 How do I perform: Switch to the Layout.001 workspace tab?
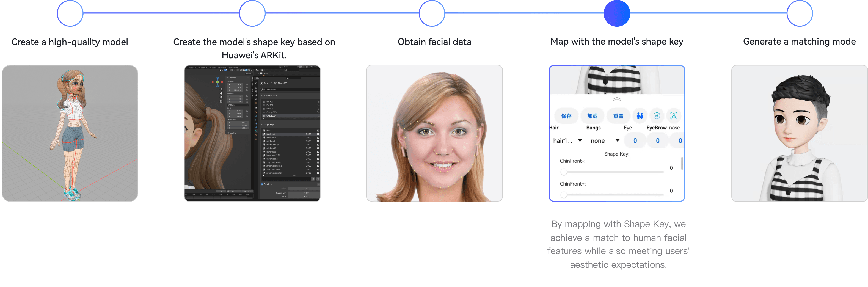(222, 67)
